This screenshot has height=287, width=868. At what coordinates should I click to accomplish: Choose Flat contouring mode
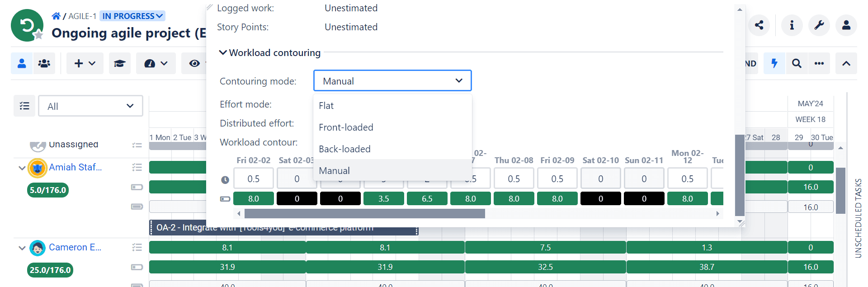click(x=392, y=105)
